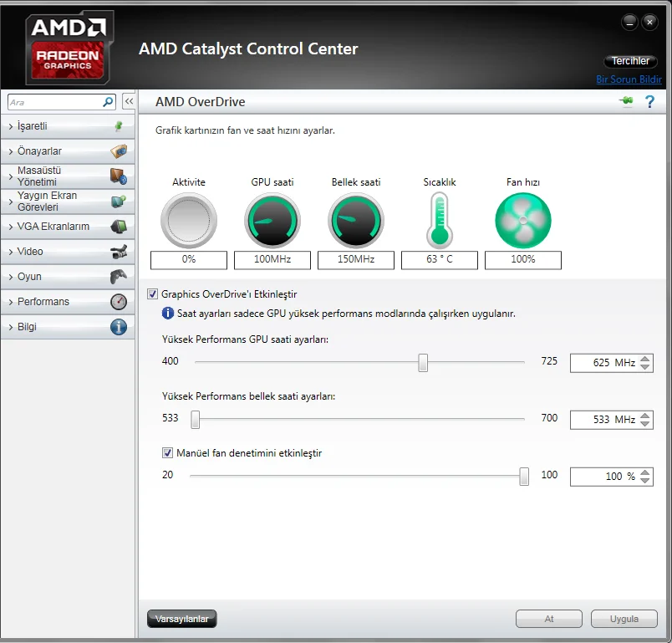Toggle Manüel fan denetimini etkinleştir checkbox
The height and width of the screenshot is (643, 672).
click(167, 453)
